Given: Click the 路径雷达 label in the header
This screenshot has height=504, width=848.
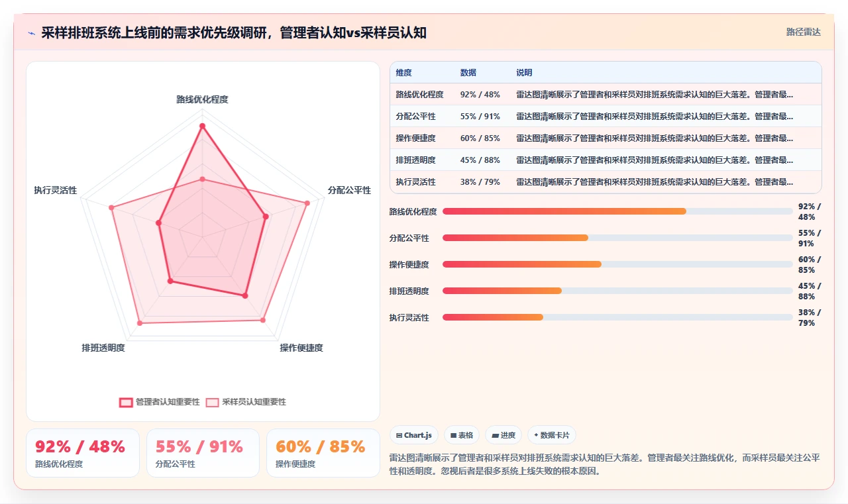Looking at the screenshot, I should [x=804, y=32].
